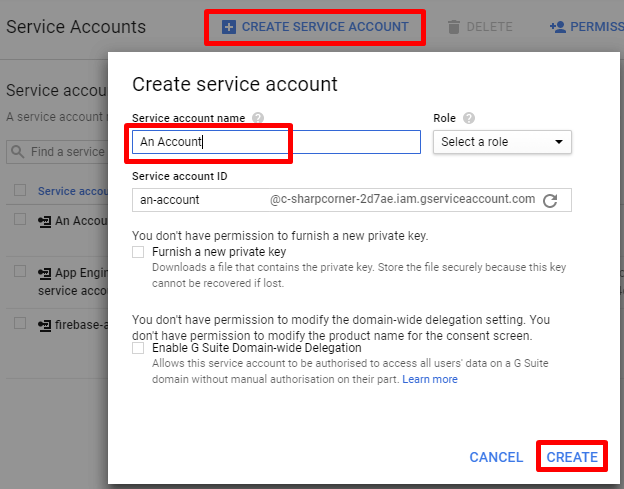Click help icon beside Role label
The width and height of the screenshot is (624, 489).
point(469,118)
